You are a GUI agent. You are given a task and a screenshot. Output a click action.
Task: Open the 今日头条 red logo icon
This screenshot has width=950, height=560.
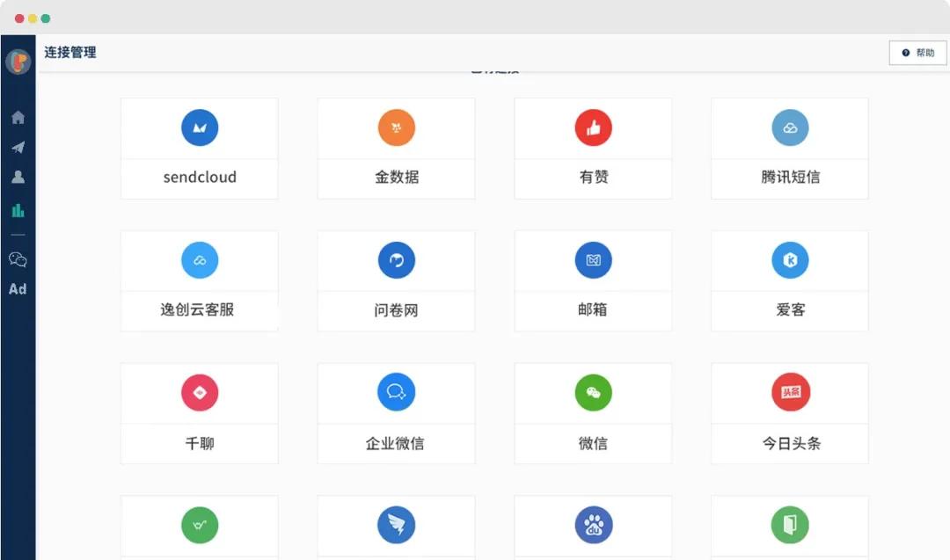click(789, 392)
